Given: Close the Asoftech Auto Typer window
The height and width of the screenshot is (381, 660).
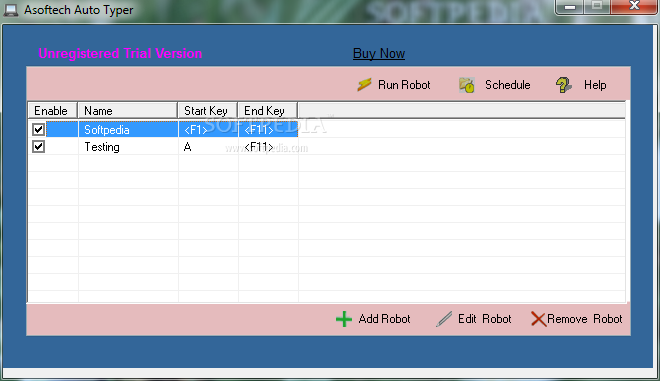Looking at the screenshot, I should click(634, 6).
